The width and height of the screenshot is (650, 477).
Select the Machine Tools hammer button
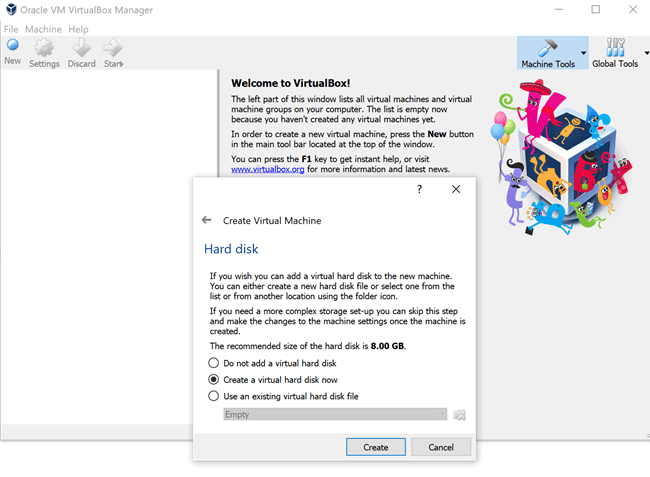pos(548,53)
